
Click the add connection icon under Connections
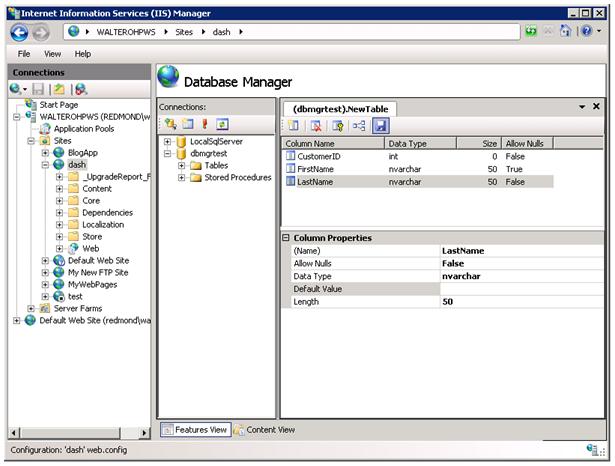coord(170,124)
